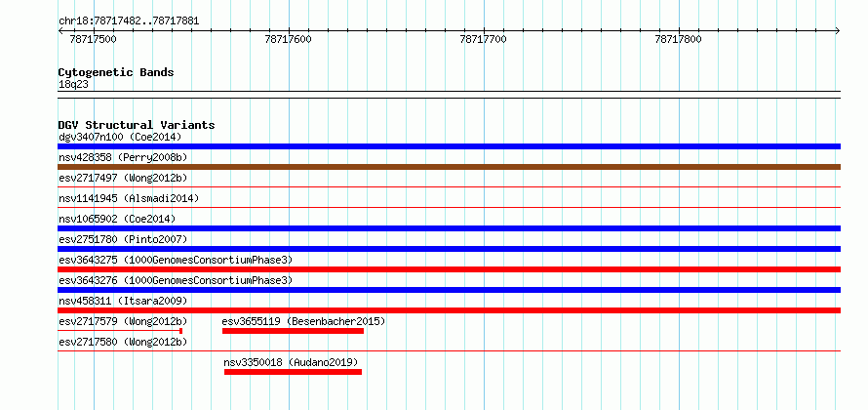Click the blue bar under dgv3407n100
Viewport: 868px width, 410px height.
pos(449,146)
